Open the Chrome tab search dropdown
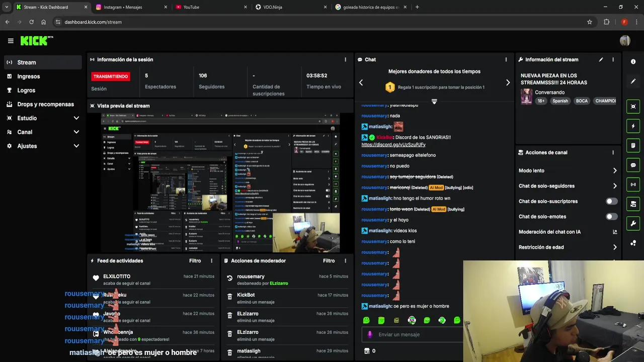This screenshot has width=644, height=362. tap(7, 7)
